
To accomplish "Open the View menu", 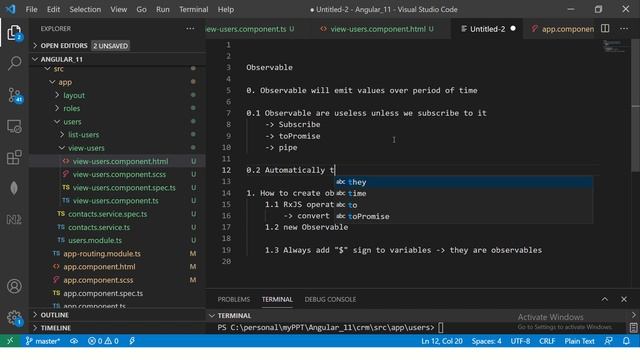I will coord(118,9).
